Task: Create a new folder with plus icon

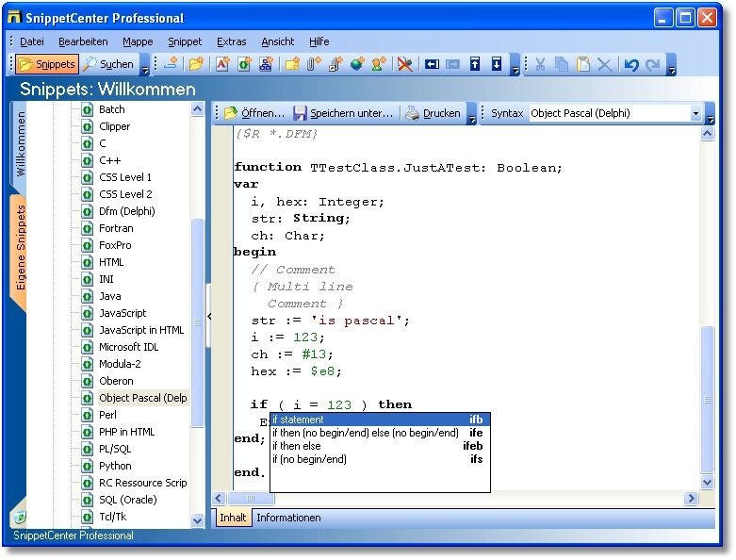Action: [292, 64]
